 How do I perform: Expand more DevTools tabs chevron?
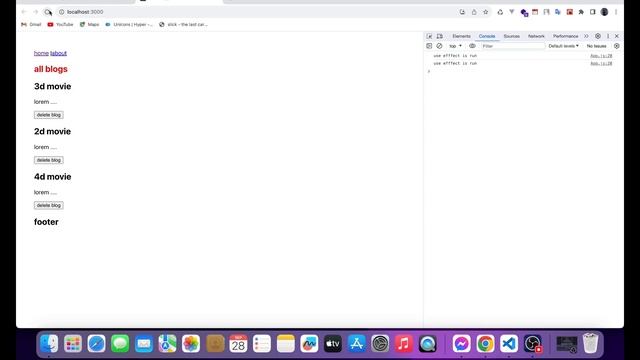(586, 36)
